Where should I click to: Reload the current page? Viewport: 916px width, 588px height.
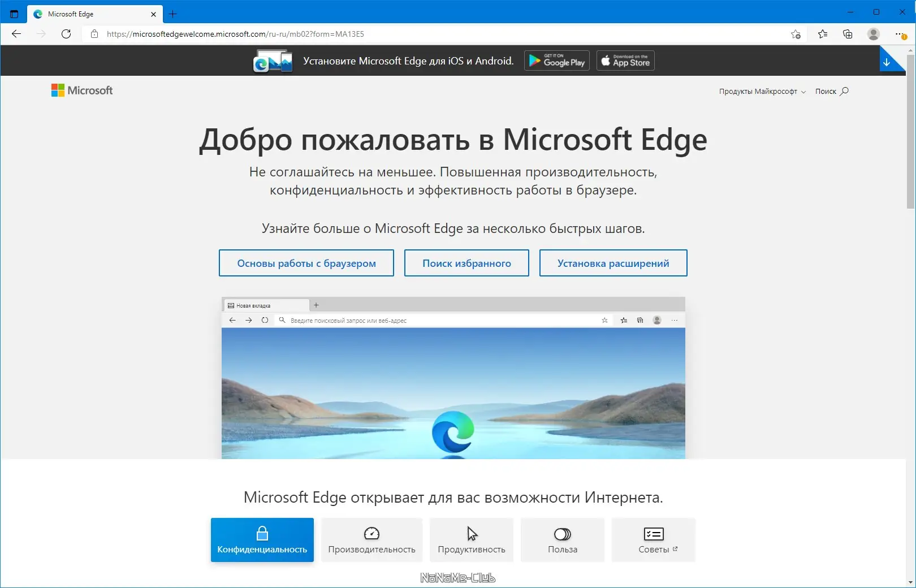coord(66,34)
